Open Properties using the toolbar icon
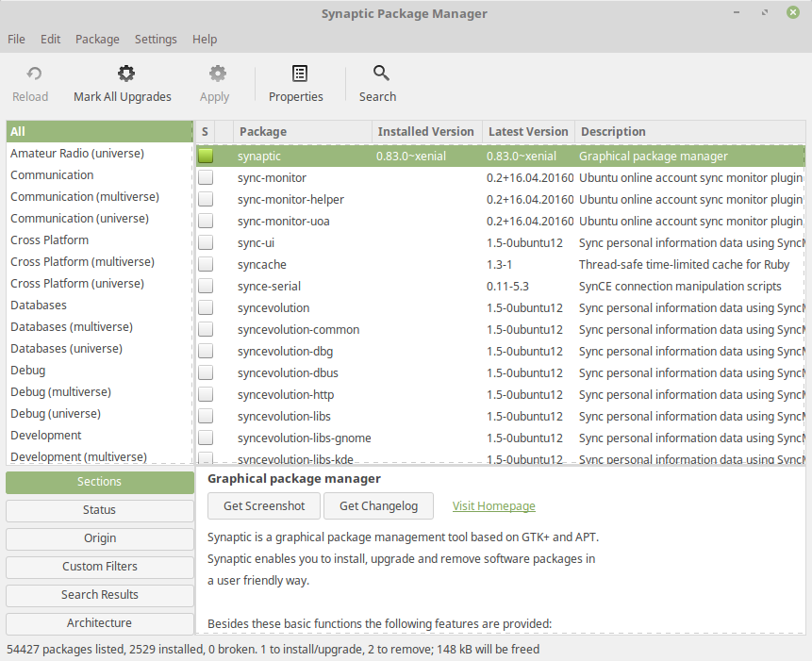The width and height of the screenshot is (812, 661). [x=295, y=73]
